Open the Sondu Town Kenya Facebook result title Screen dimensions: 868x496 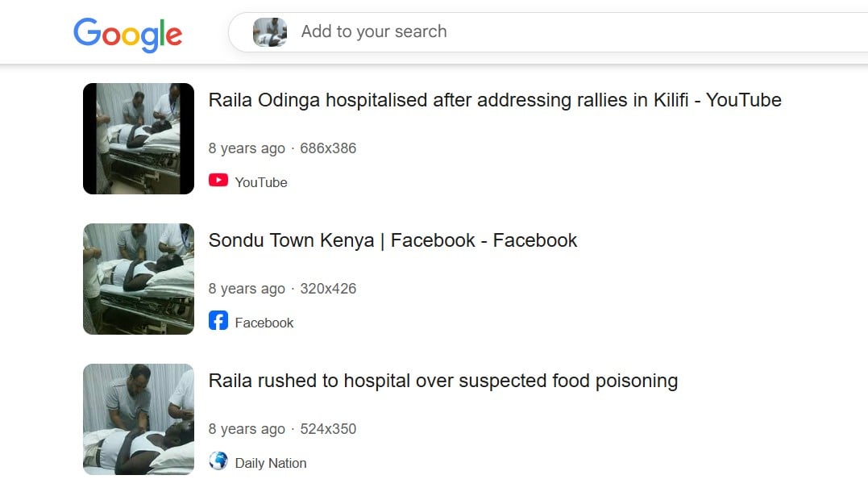[392, 240]
